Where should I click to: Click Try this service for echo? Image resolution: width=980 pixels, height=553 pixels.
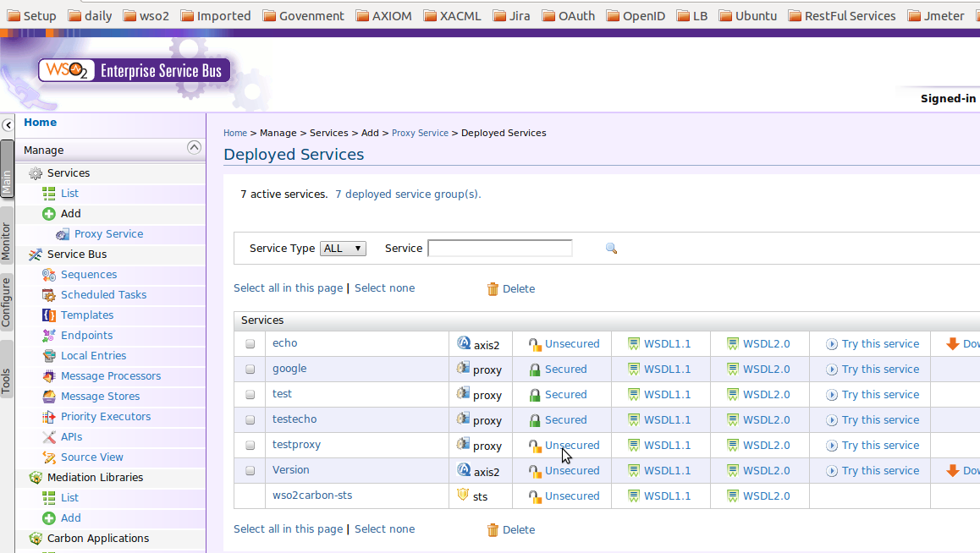click(880, 344)
